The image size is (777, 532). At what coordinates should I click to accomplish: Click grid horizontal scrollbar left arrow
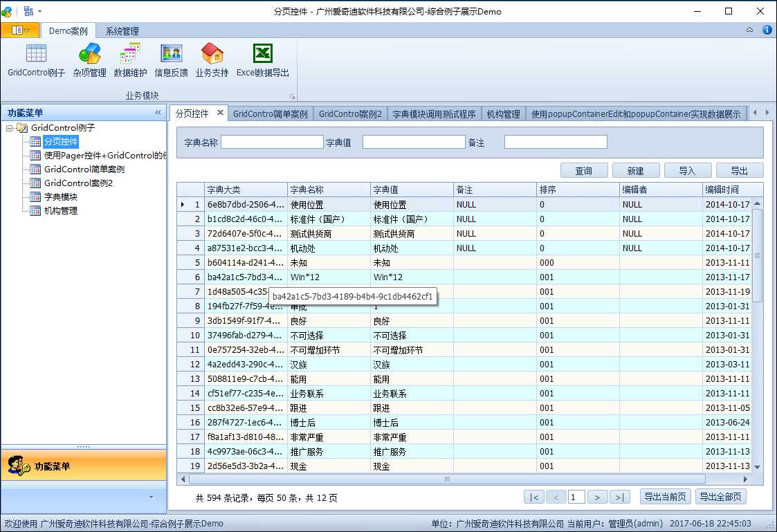coord(183,479)
